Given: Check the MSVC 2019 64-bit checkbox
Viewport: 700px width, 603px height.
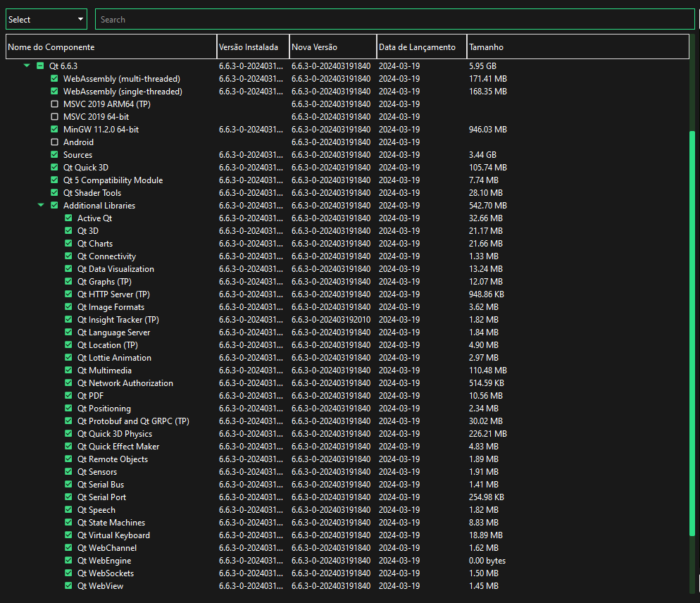Looking at the screenshot, I should pos(54,116).
